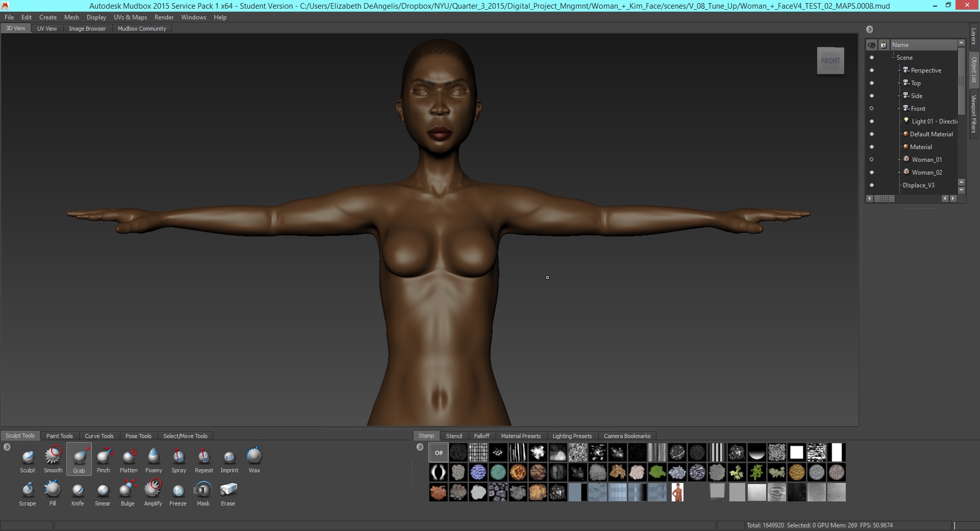Select the Scrape tool

[x=28, y=493]
